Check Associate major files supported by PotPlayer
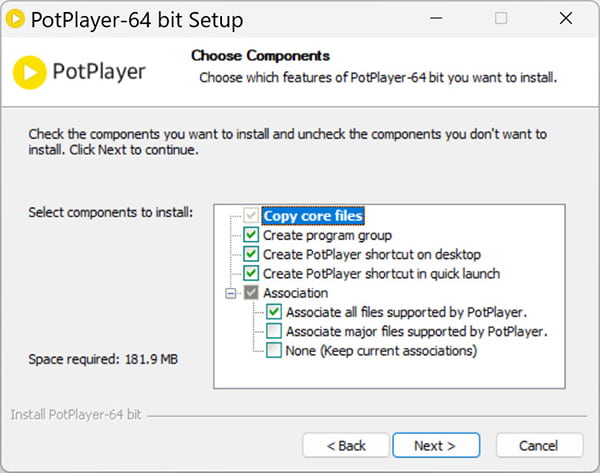The image size is (600, 473). click(274, 331)
